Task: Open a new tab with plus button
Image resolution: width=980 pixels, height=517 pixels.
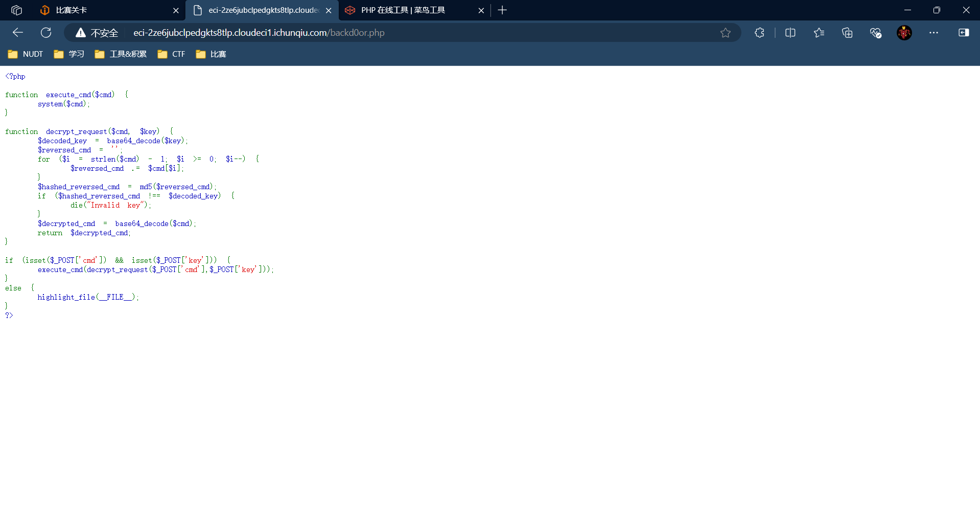Action: pos(502,10)
